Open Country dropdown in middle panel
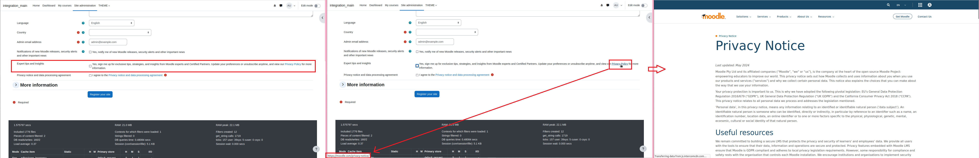The height and width of the screenshot is (158, 980). (447, 32)
